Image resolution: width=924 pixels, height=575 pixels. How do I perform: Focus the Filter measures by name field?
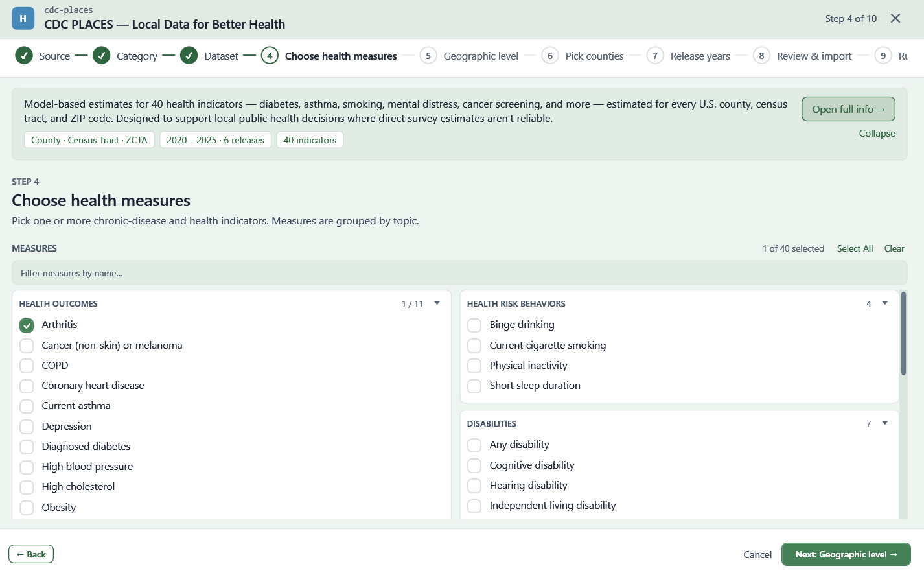click(459, 273)
